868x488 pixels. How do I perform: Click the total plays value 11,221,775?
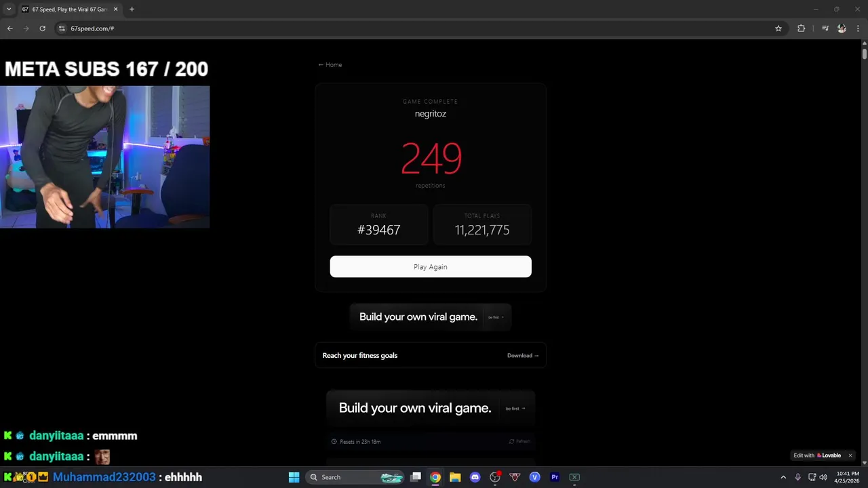(x=482, y=230)
